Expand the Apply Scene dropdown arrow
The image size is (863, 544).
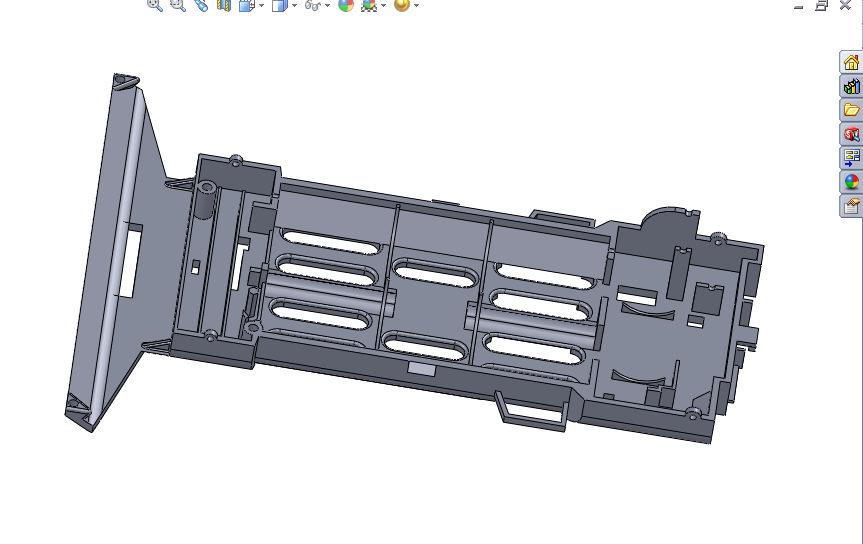tap(384, 5)
